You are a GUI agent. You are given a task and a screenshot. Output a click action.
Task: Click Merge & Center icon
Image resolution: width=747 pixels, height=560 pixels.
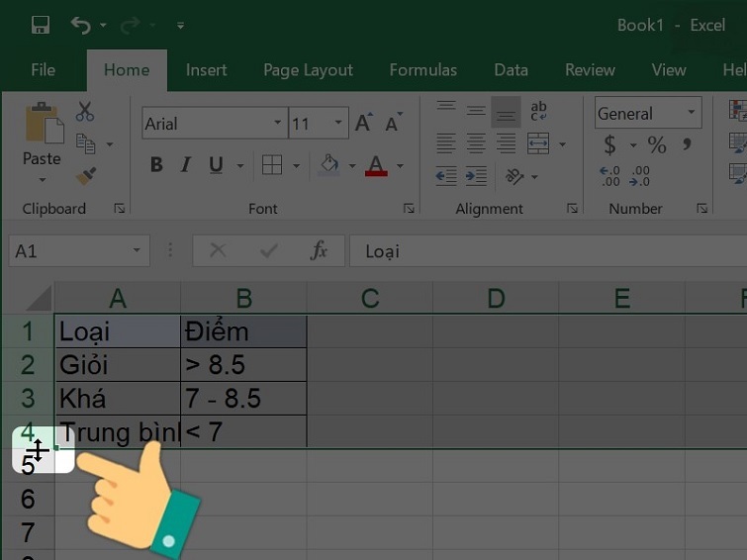[x=538, y=143]
